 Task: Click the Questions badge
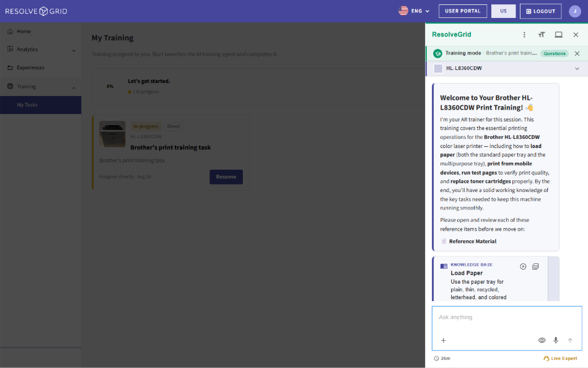(x=555, y=54)
